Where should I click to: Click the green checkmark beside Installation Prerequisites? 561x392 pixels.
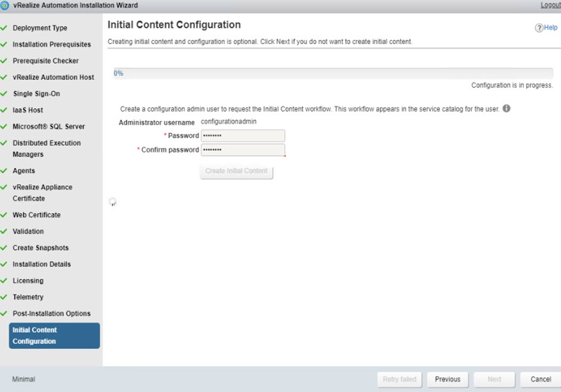click(4, 44)
